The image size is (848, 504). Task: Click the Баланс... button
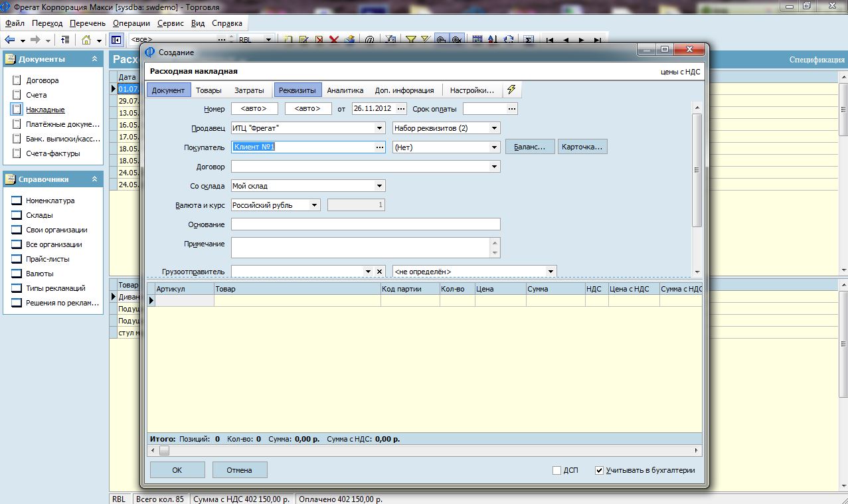coord(530,147)
